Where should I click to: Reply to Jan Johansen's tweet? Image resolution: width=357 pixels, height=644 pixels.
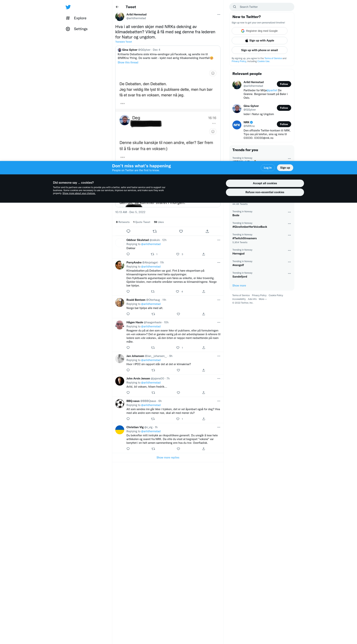pyautogui.click(x=128, y=370)
